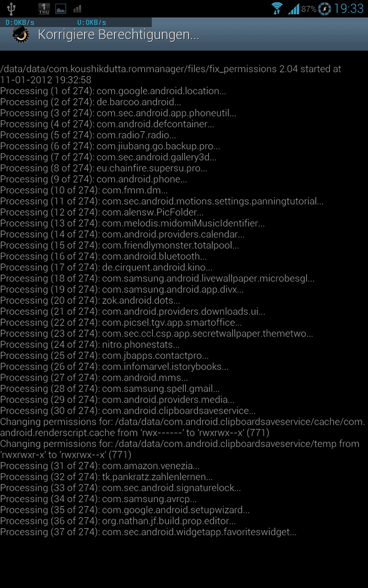Tap the renderscript.cache permissions change line

point(183,427)
